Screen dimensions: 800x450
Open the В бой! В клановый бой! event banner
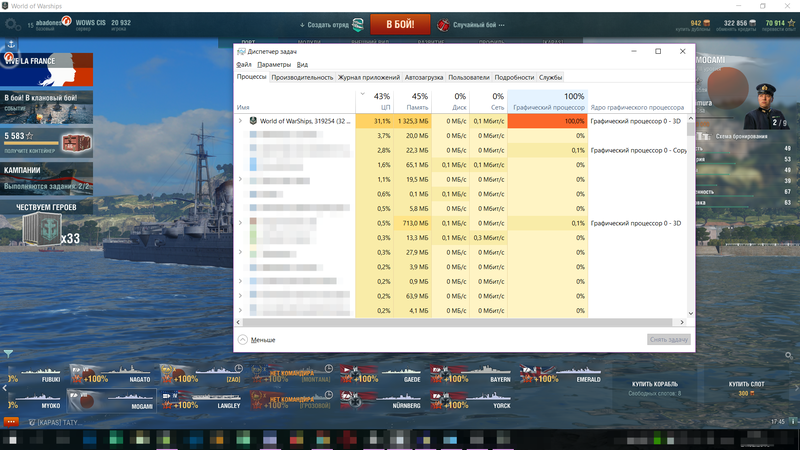46,107
